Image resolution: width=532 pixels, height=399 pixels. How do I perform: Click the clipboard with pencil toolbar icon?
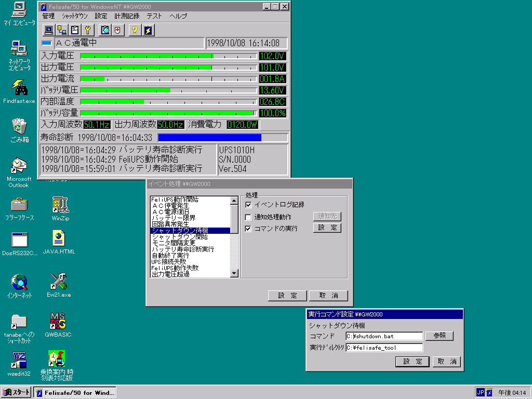[x=75, y=30]
